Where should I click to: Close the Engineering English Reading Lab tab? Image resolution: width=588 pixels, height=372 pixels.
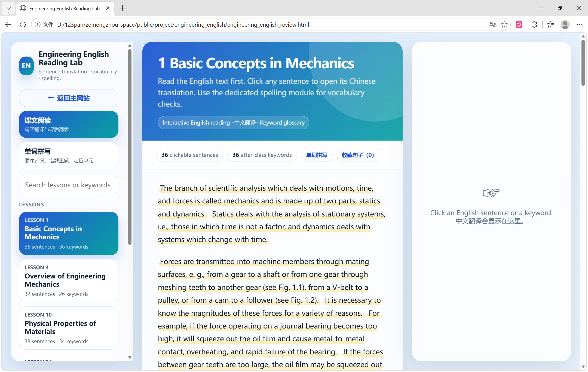click(x=108, y=8)
